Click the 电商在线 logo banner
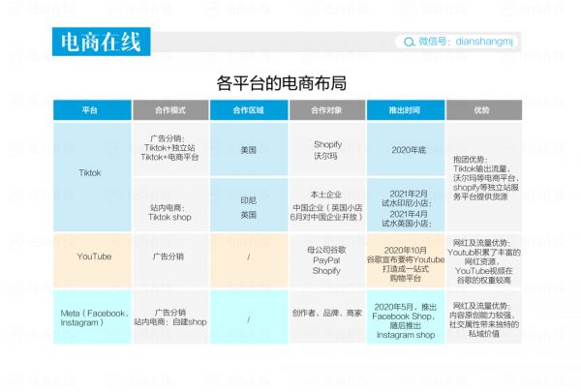The width and height of the screenshot is (581, 392). tap(101, 42)
